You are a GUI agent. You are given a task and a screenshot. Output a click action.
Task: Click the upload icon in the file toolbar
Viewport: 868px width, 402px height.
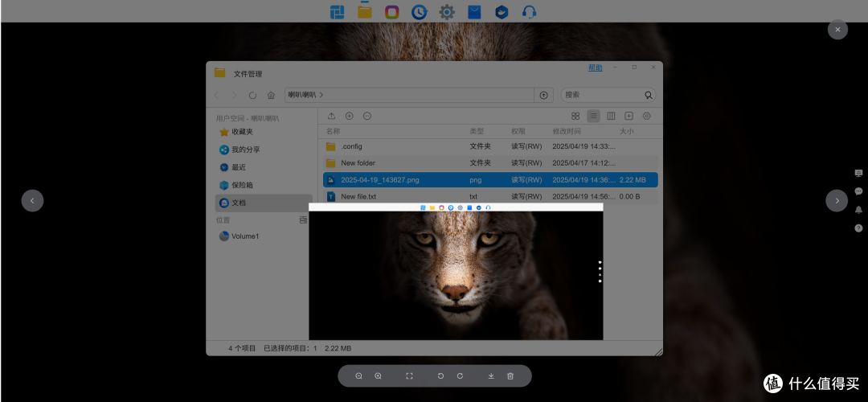332,116
